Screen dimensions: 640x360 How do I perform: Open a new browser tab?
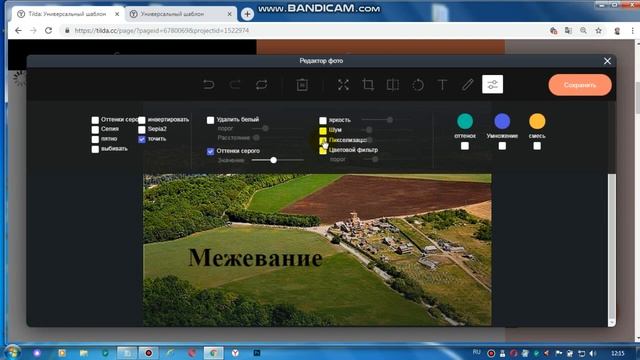[x=247, y=14]
